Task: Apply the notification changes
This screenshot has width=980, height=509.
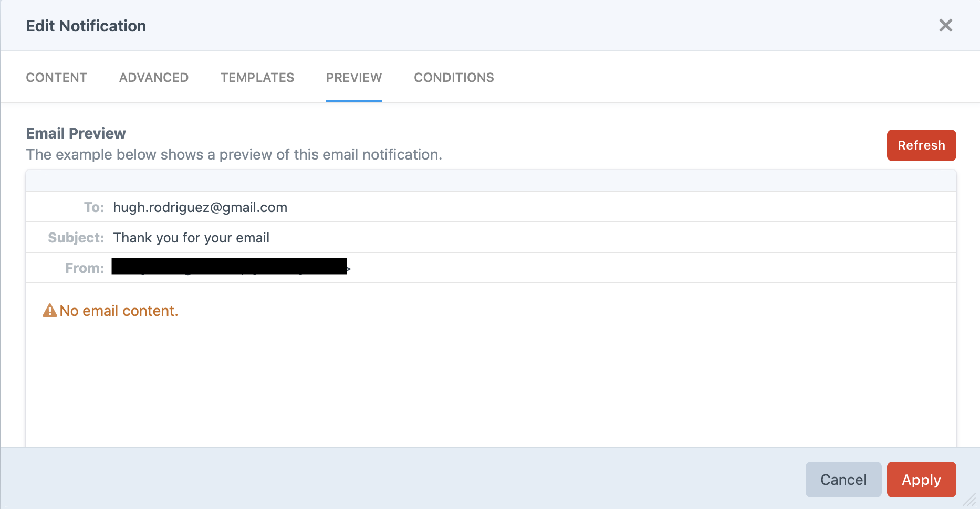Action: tap(921, 479)
